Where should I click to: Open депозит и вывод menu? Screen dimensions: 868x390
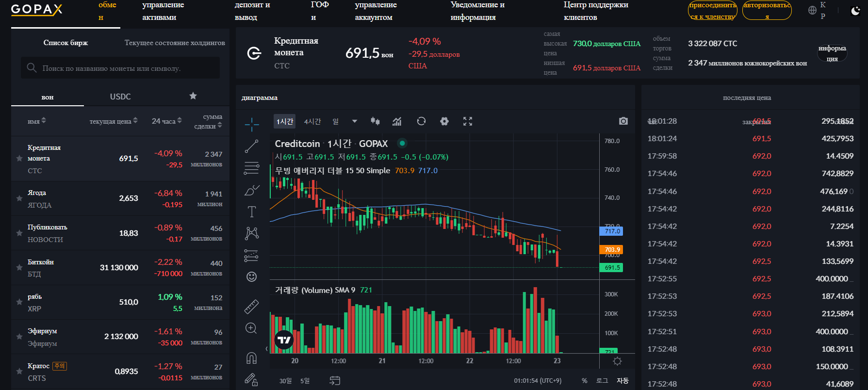coord(252,11)
